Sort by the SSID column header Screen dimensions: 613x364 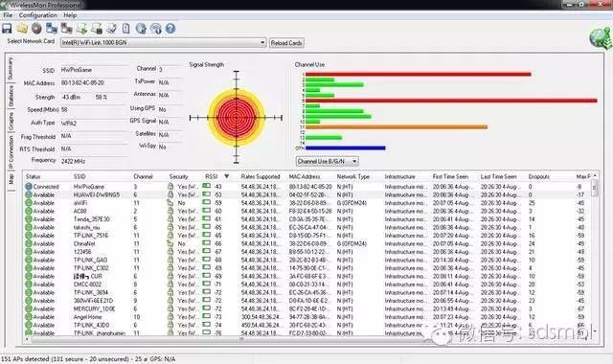[79, 176]
